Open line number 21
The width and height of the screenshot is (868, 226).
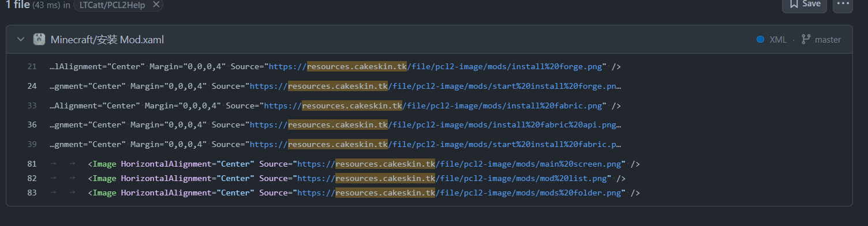click(x=32, y=67)
